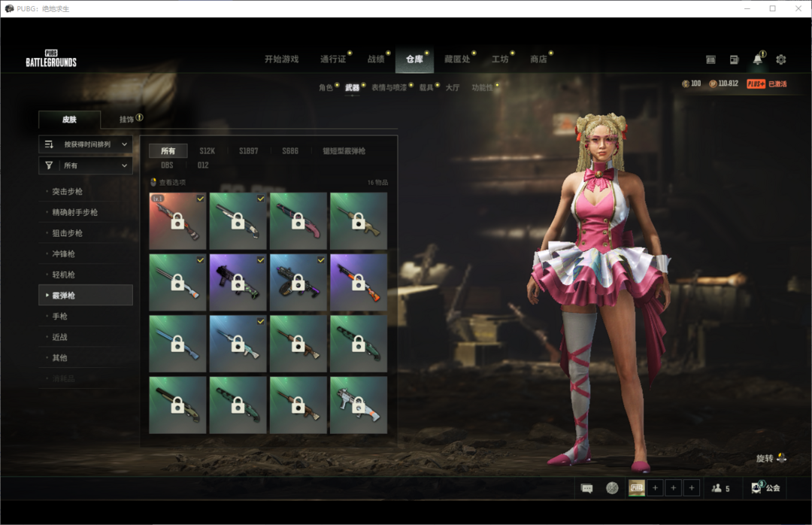Click the PLUS+ activated badge
The height and width of the screenshot is (525, 812).
point(766,83)
